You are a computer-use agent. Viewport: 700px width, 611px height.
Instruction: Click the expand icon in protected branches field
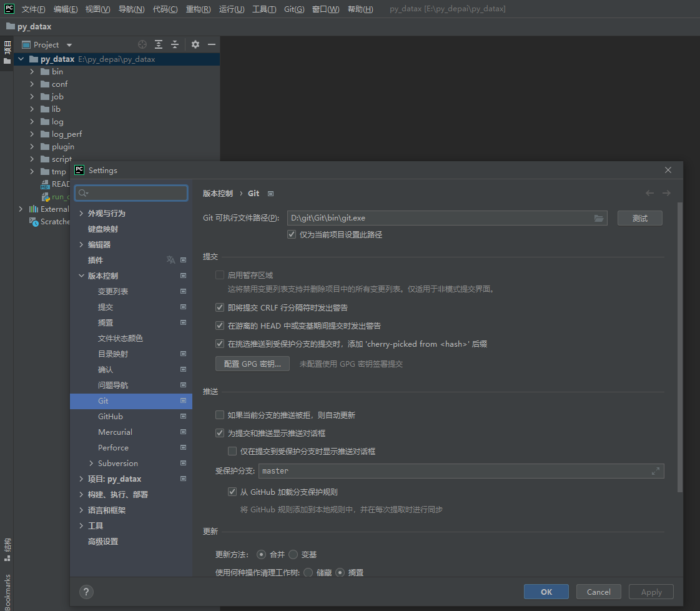656,471
